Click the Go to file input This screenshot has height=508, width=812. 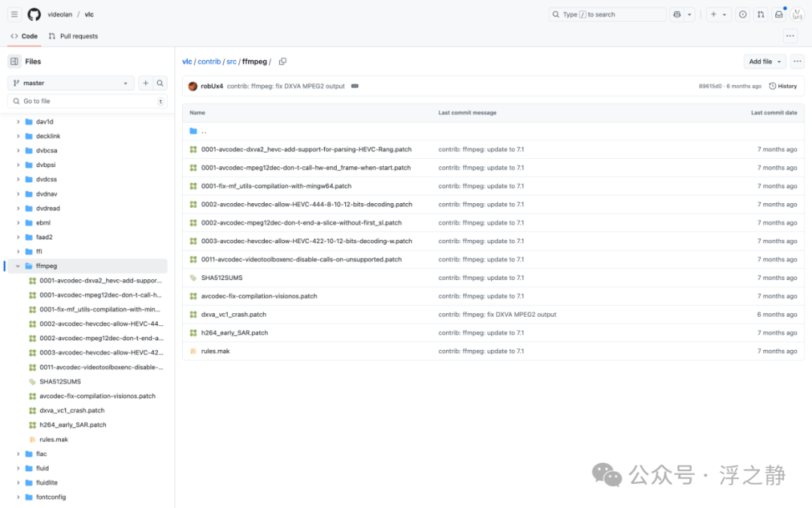point(87,101)
